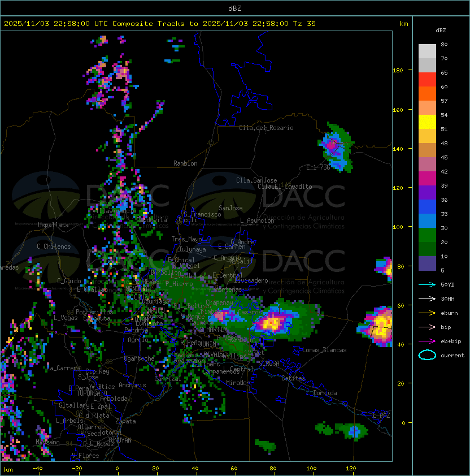Screen dimensions: 470x476
Task: Choose the green swatch between 30 and 20
Action: tap(427, 235)
